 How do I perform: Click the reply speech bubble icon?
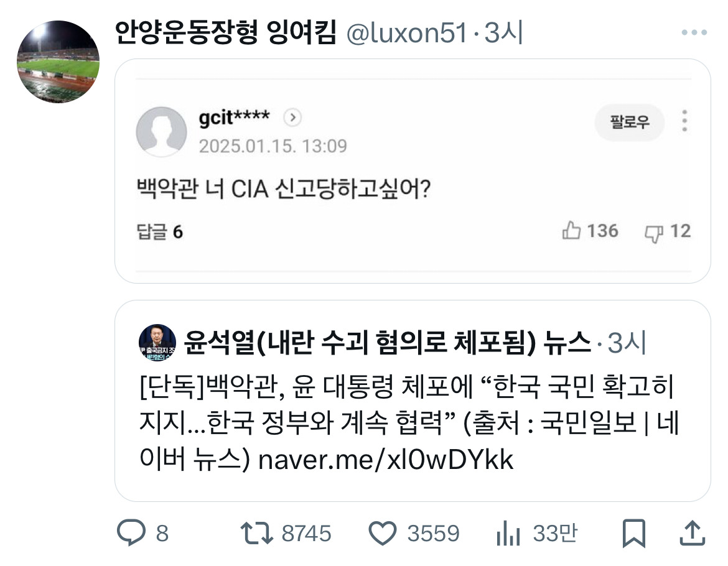pyautogui.click(x=131, y=534)
